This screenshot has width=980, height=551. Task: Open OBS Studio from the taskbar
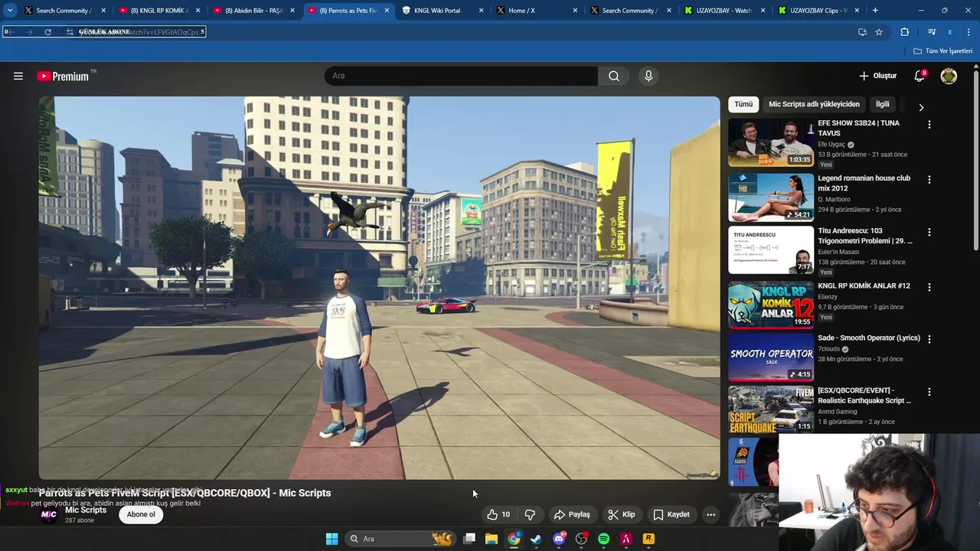(581, 539)
